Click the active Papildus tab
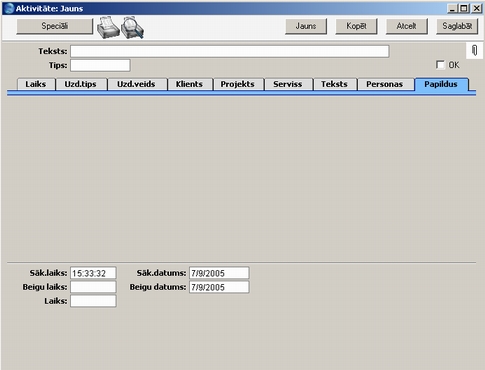Viewport: 485px width, 370px height. point(441,84)
